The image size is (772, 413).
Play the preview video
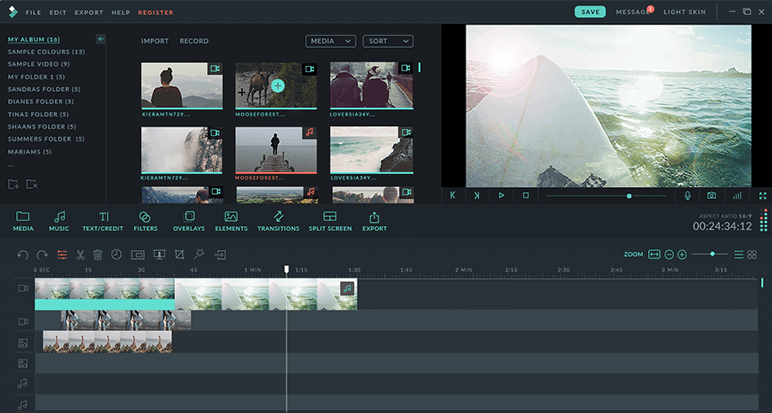click(501, 195)
